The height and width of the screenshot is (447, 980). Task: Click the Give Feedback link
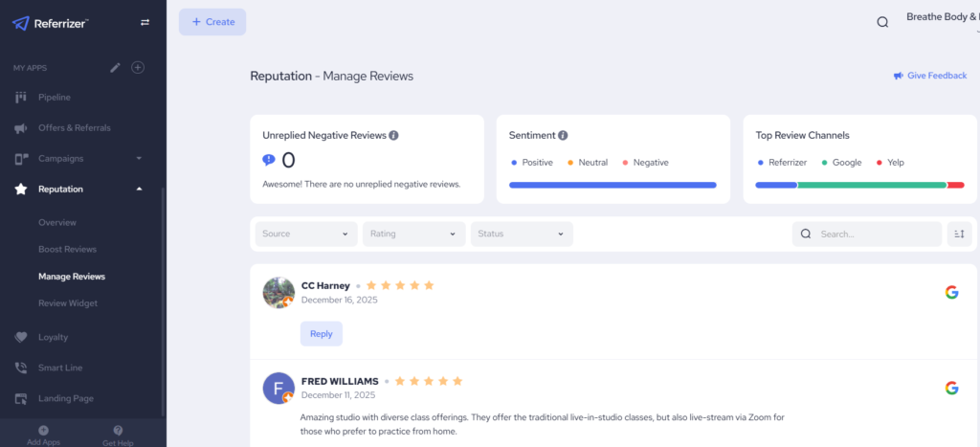click(x=929, y=76)
